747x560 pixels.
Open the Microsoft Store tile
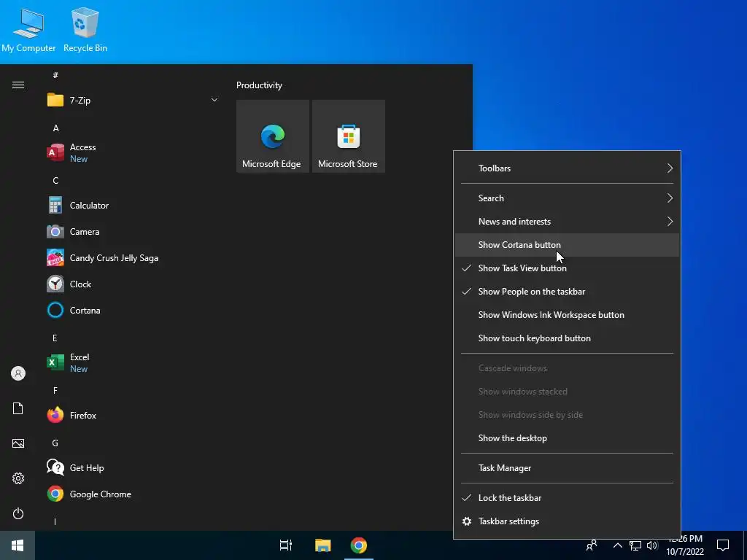click(348, 136)
